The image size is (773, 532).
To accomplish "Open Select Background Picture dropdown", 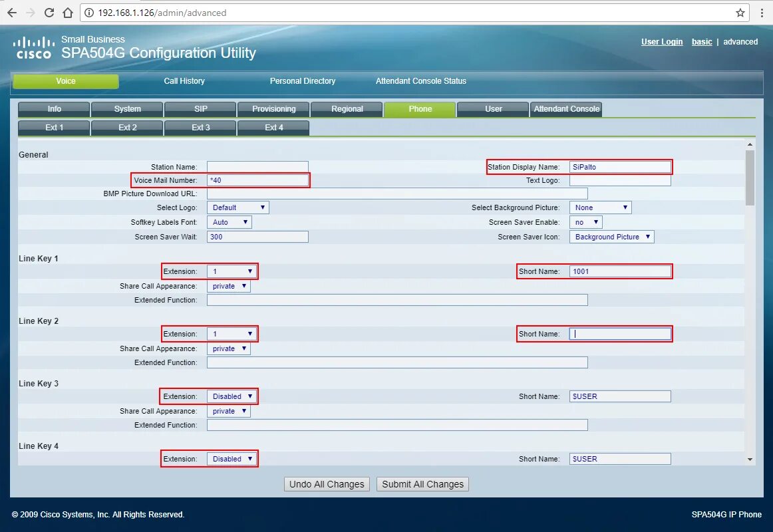I will pos(600,208).
